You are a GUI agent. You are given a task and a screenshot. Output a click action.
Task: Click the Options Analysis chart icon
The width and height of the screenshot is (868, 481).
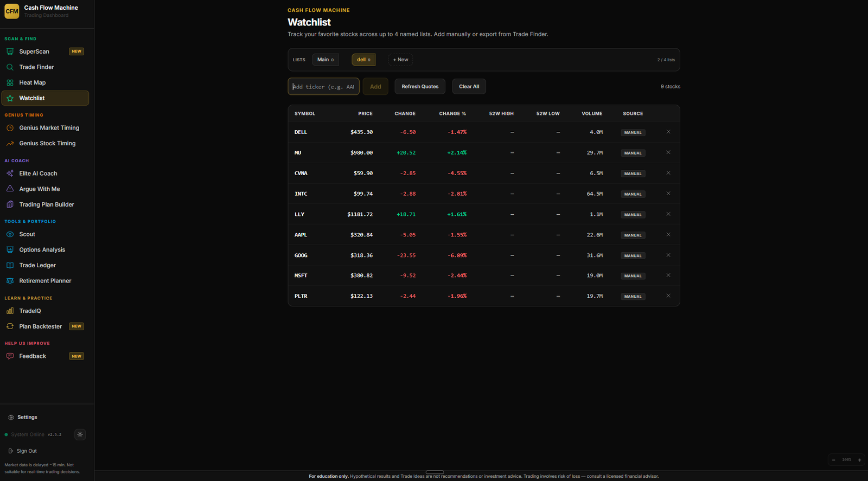coord(10,250)
